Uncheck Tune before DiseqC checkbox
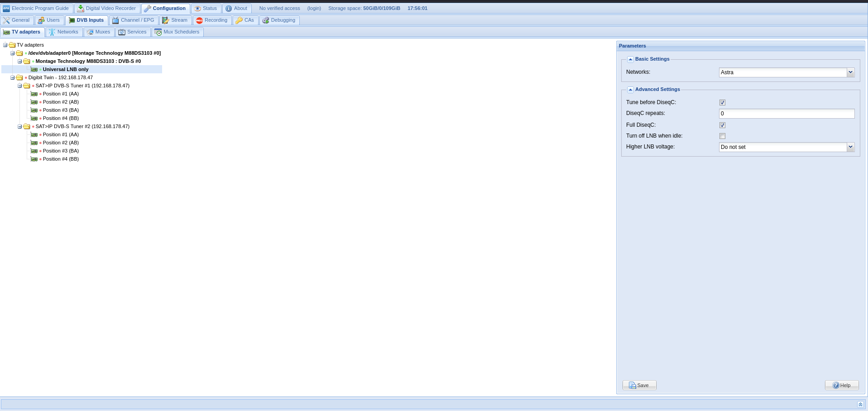The image size is (868, 411). [x=722, y=103]
